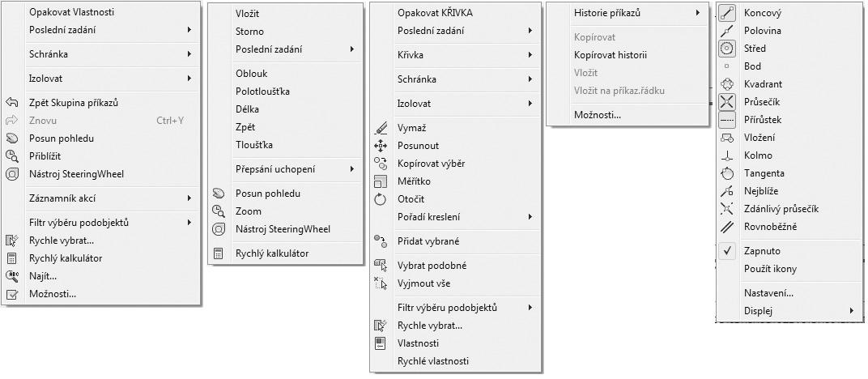Click Nastavení... in the snap menu
The height and width of the screenshot is (379, 868).
point(768,293)
